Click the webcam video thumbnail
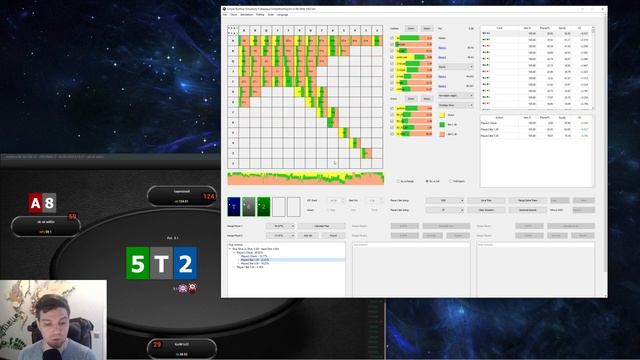 [x=53, y=320]
